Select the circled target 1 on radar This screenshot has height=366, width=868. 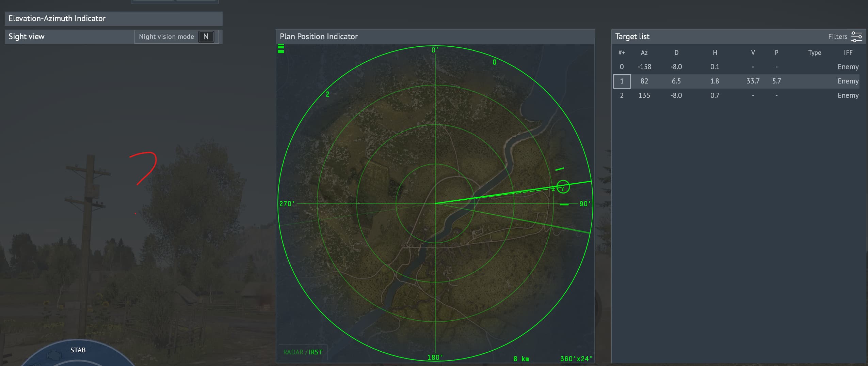tap(563, 187)
